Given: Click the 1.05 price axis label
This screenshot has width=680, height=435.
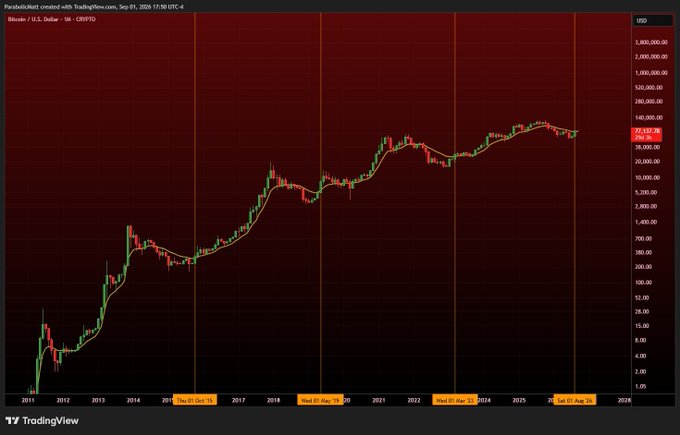Looking at the screenshot, I should (x=641, y=386).
